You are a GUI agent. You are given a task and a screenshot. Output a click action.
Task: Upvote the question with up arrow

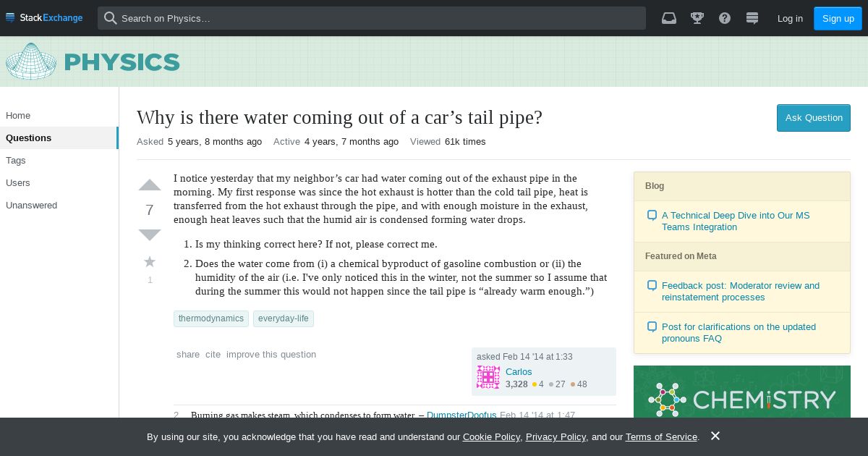pyautogui.click(x=150, y=185)
